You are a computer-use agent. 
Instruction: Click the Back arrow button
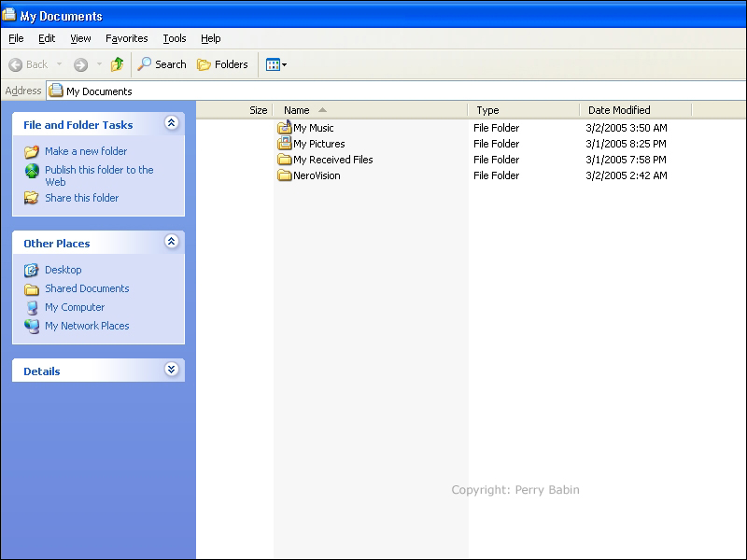(x=28, y=64)
